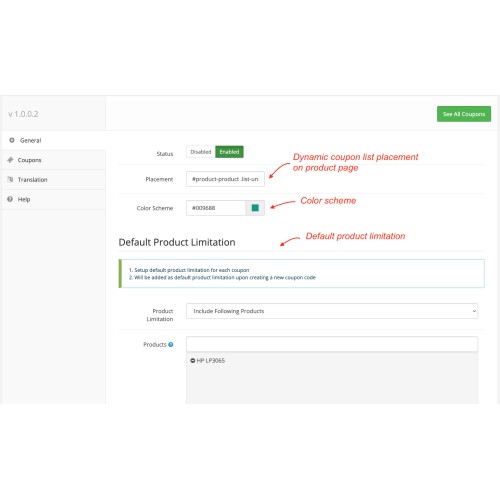Click the gear icon beside General

[x=12, y=140]
